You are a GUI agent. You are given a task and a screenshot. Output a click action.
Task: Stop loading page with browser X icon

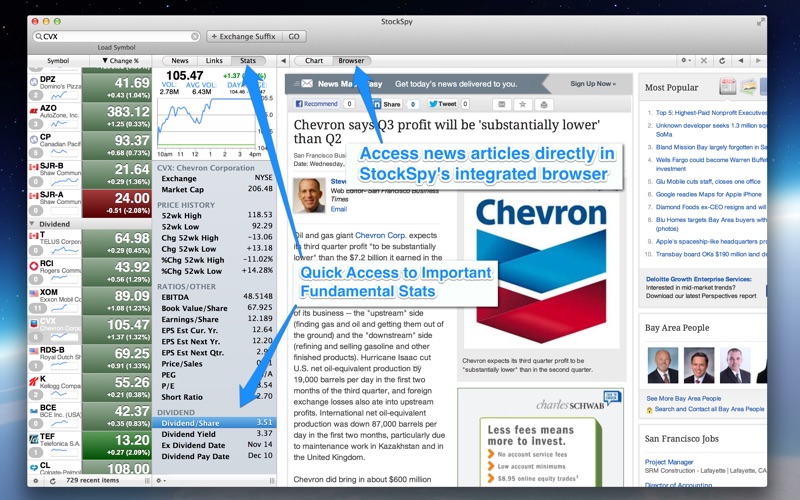tap(704, 61)
